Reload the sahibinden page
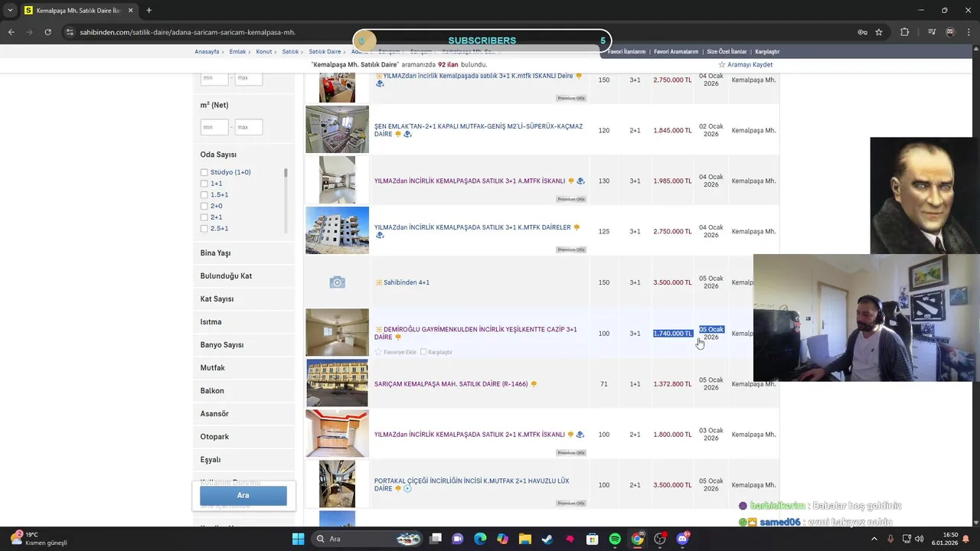980x551 pixels. coord(47,32)
